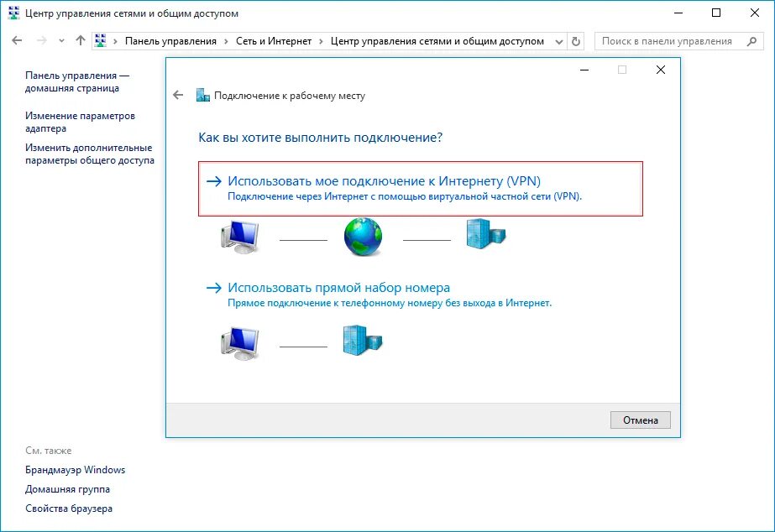The image size is (775, 532).
Task: Click the computer icon in the VPN diagram
Action: point(239,237)
